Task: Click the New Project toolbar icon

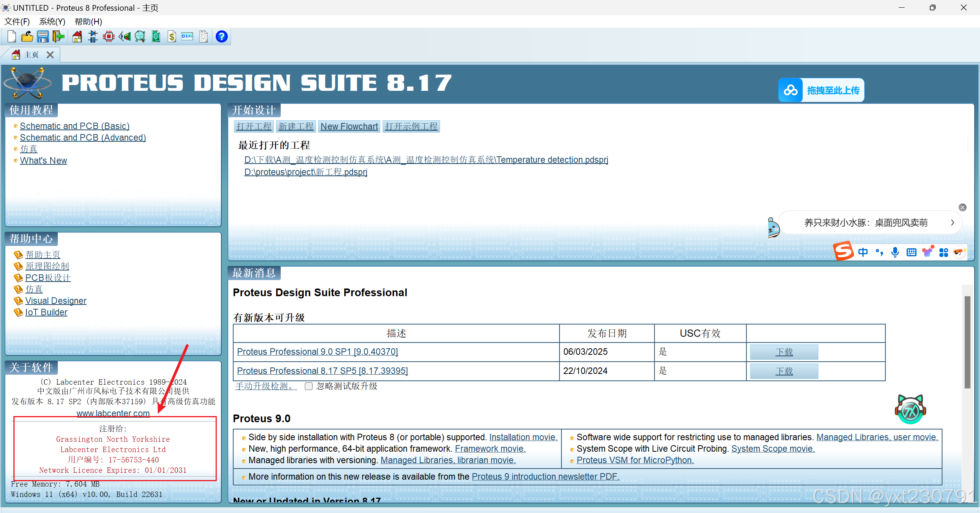Action: pos(11,37)
